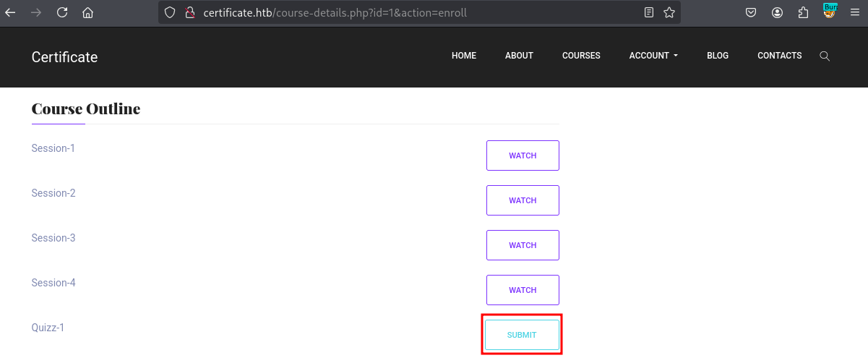Open the BLOG menu item
Viewport: 868px width, 358px height.
click(x=718, y=56)
